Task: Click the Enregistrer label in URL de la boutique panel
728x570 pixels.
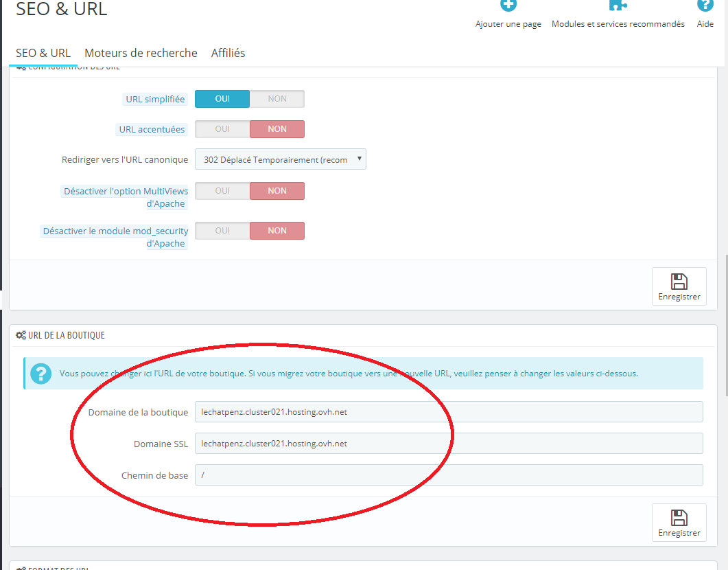Action: point(679,534)
